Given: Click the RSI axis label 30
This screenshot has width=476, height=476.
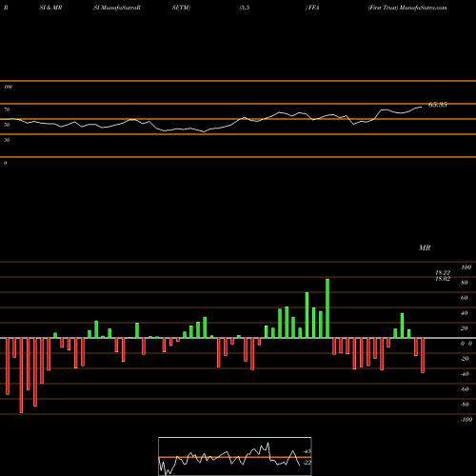Looking at the screenshot, I should [7, 140].
